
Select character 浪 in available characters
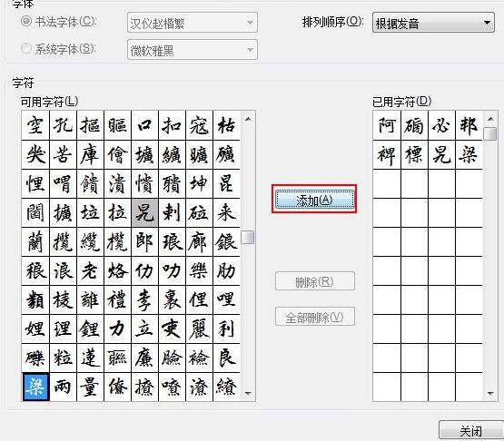63,270
